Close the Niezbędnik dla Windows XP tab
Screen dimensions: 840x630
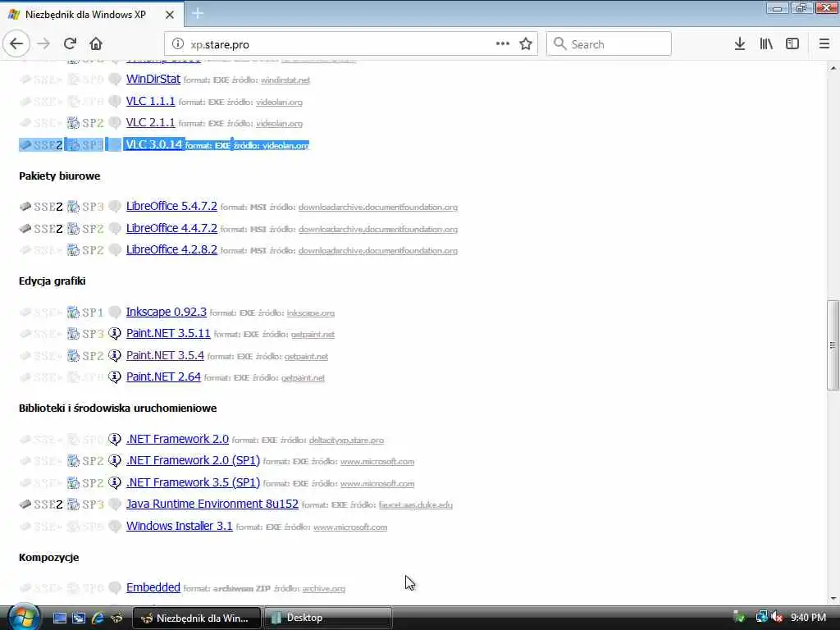click(169, 15)
